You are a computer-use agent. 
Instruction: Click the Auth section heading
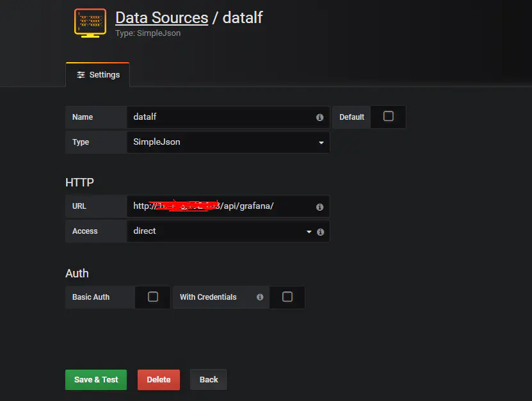tap(77, 274)
